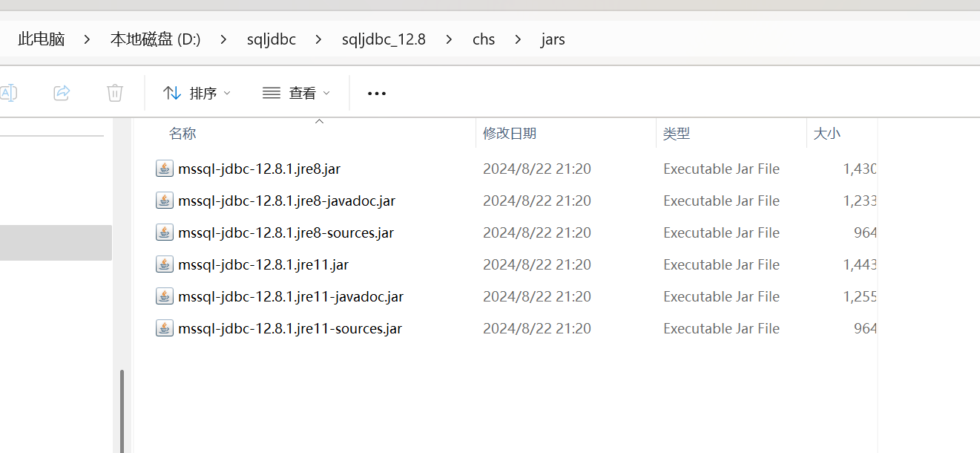Viewport: 980px width, 453px height.
Task: Navigate to the chs breadcrumb folder
Action: pos(483,39)
